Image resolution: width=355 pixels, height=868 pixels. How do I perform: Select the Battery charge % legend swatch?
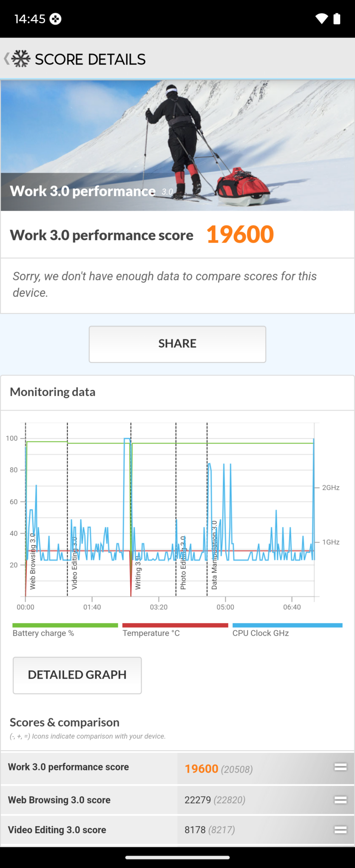point(65,625)
